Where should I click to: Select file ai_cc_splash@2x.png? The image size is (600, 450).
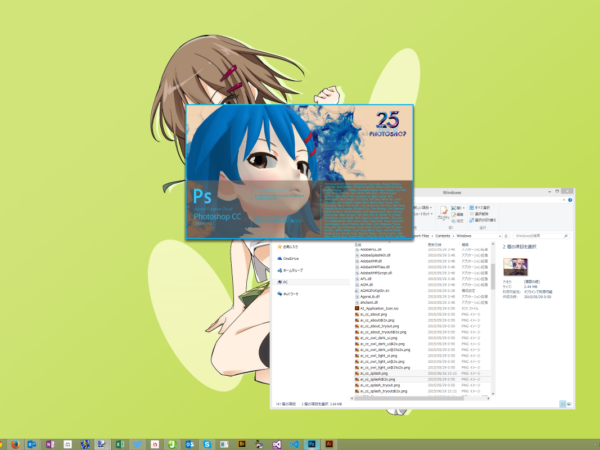click(x=377, y=380)
